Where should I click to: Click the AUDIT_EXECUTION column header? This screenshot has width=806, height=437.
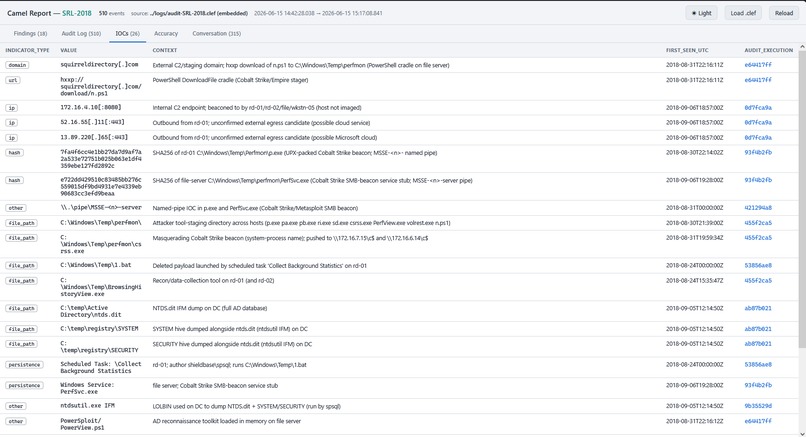768,50
